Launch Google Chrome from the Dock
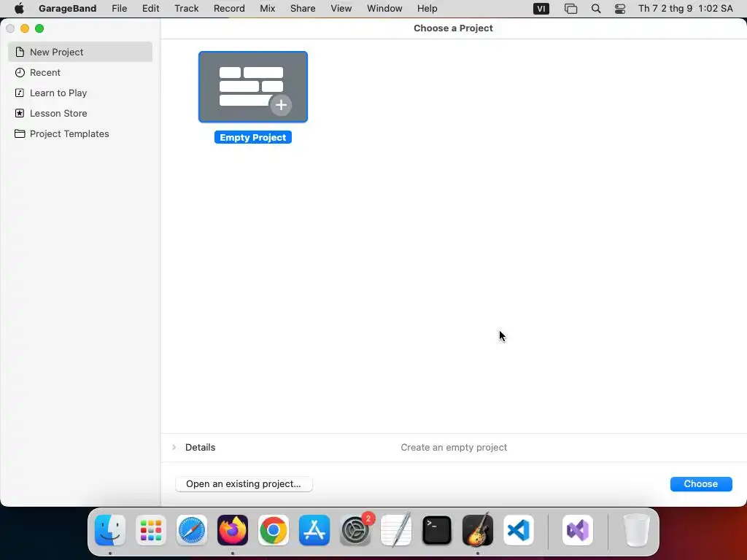The height and width of the screenshot is (560, 747). 274,530
